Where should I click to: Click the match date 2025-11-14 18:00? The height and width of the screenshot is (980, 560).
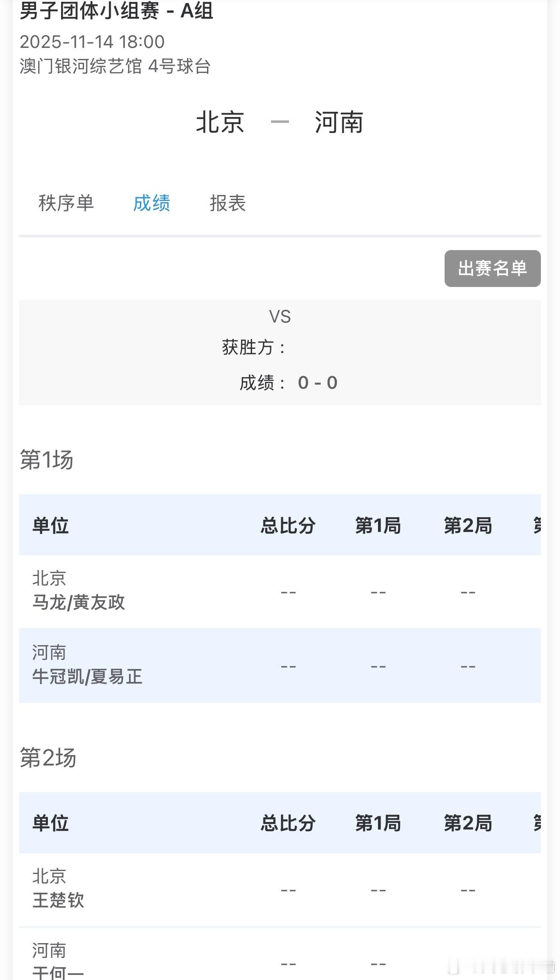click(x=92, y=42)
